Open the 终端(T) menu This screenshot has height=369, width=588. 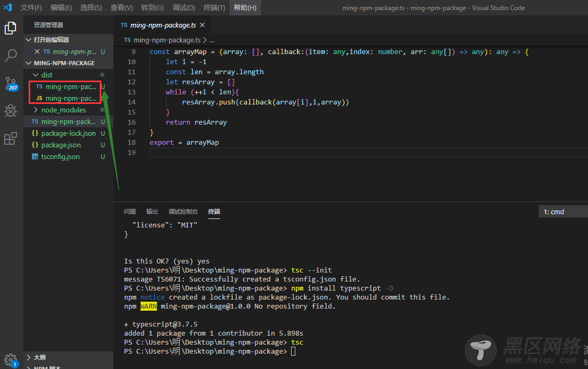[x=214, y=7]
